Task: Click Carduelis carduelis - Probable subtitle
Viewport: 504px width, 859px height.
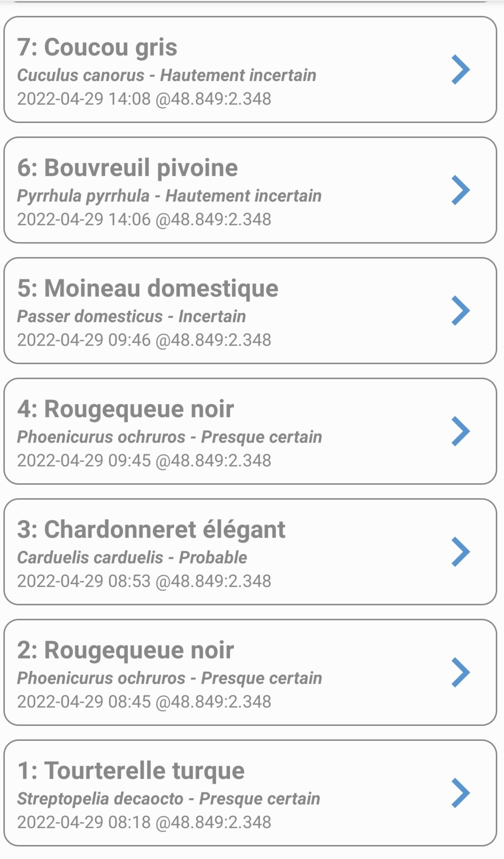Action: 132,558
